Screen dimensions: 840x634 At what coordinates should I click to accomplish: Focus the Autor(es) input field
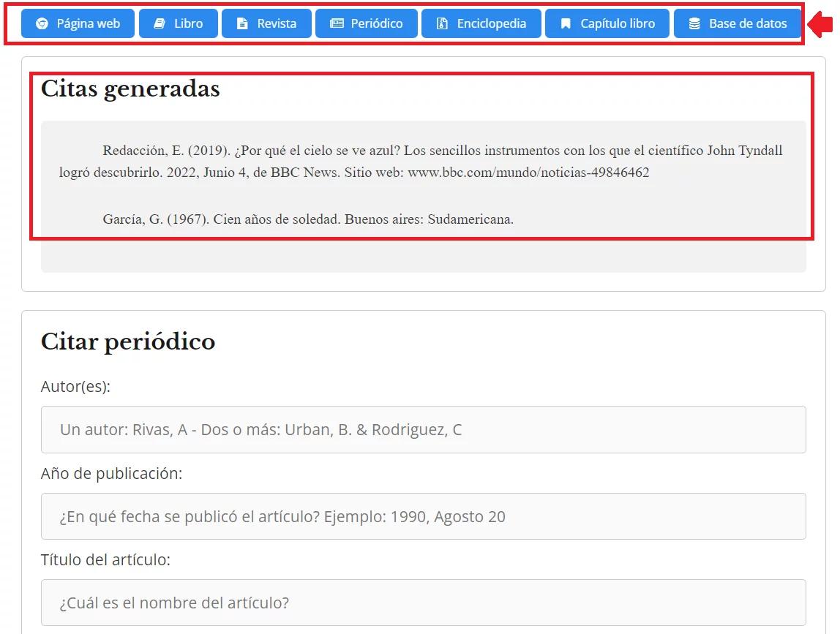423,429
